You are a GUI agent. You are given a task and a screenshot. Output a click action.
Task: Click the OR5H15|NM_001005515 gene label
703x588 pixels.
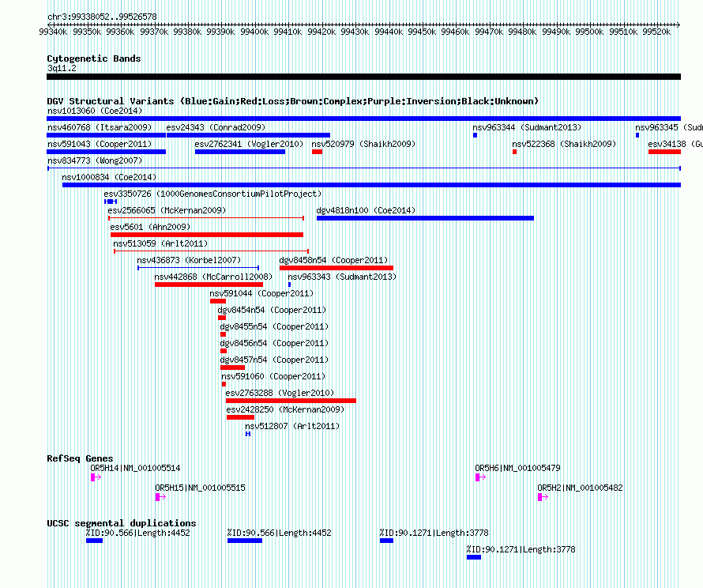coord(200,488)
